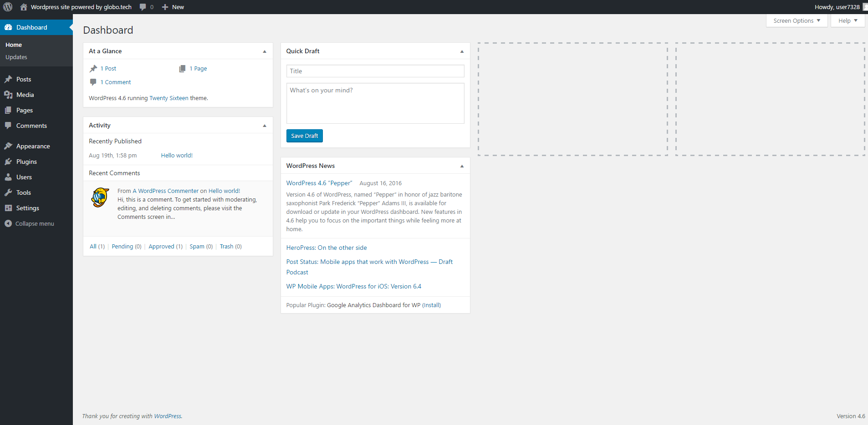Viewport: 868px width, 425px height.
Task: Click the WordPress link in footer
Action: (168, 416)
